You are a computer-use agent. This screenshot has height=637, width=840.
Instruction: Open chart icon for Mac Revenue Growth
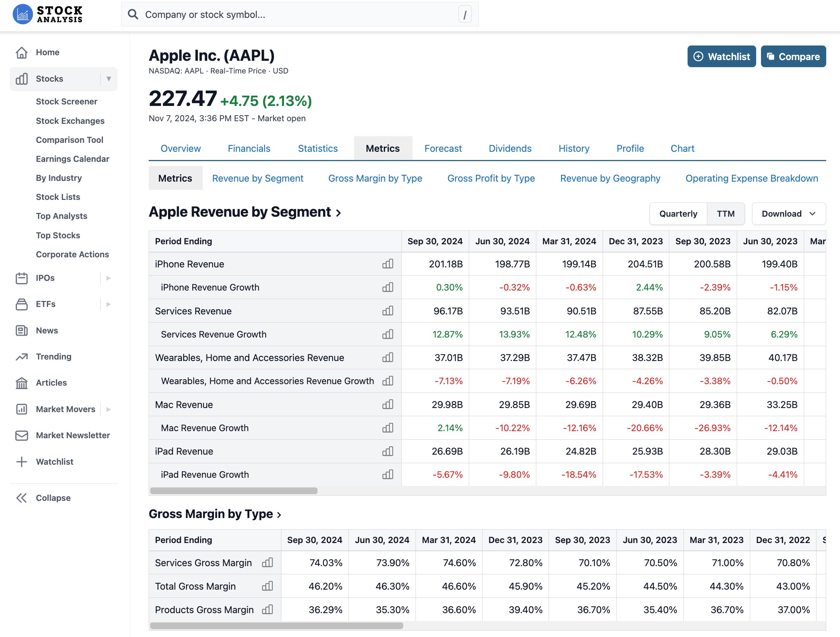388,428
